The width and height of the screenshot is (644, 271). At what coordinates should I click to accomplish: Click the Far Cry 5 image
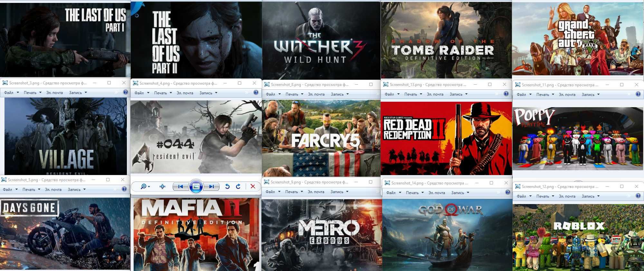pos(321,138)
